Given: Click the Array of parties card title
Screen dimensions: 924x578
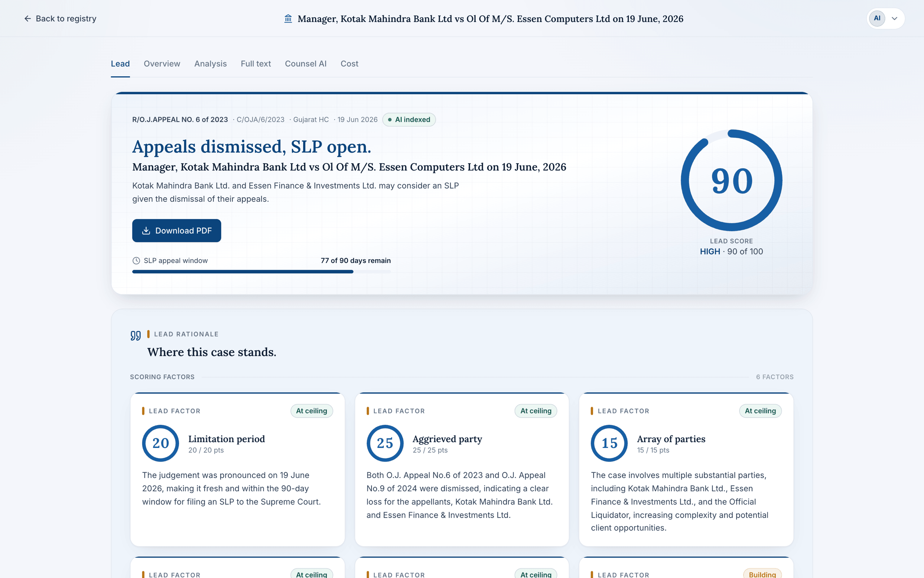Looking at the screenshot, I should [671, 439].
